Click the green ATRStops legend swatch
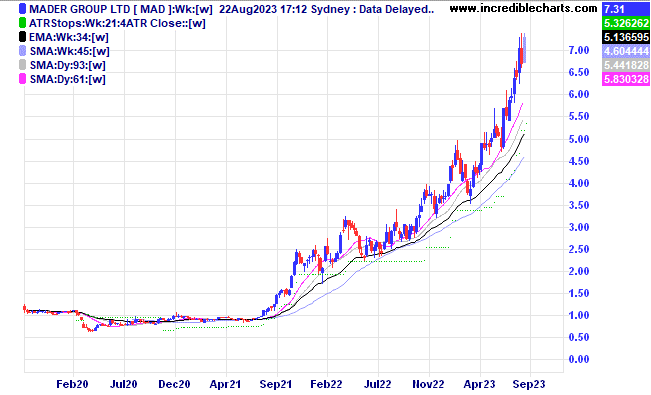 pyautogui.click(x=22, y=23)
